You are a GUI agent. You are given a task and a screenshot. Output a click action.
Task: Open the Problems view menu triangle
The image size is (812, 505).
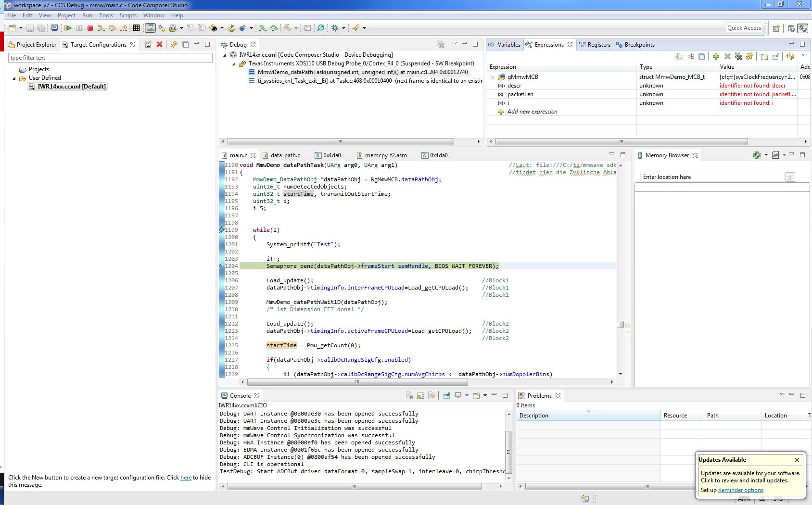(x=782, y=394)
